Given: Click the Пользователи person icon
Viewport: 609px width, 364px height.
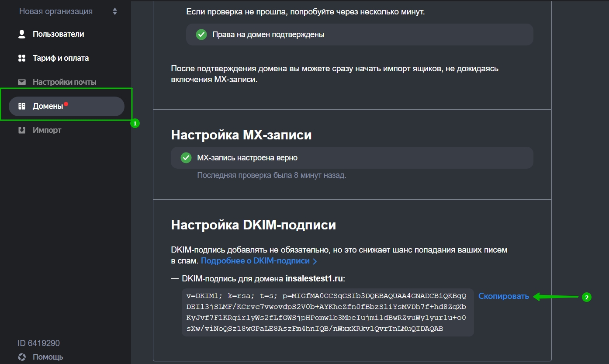Looking at the screenshot, I should point(22,34).
